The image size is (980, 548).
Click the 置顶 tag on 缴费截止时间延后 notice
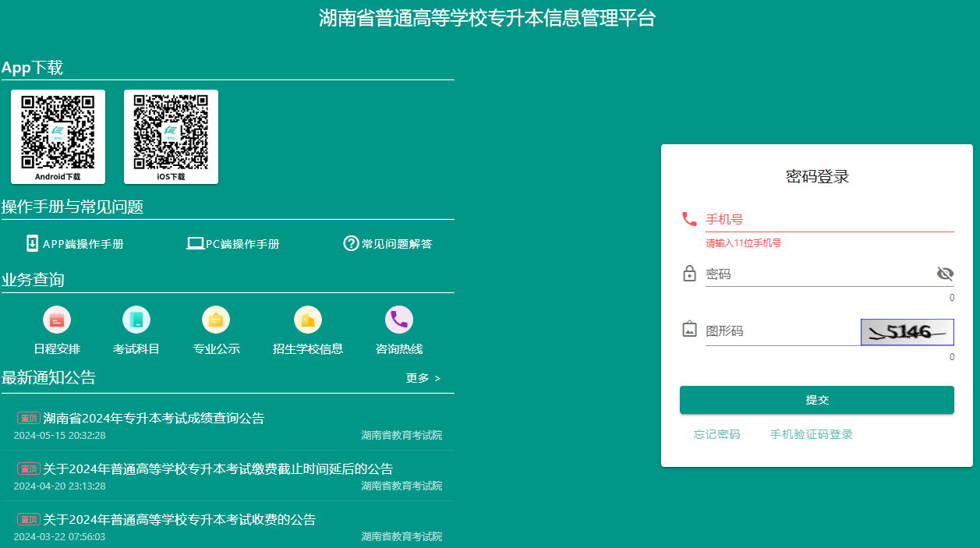29,468
